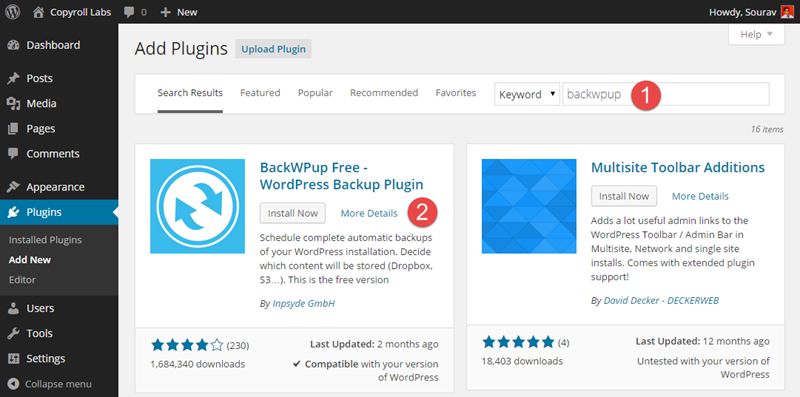The width and height of the screenshot is (800, 397).
Task: Open the Keyword search type dropdown
Action: (x=527, y=94)
